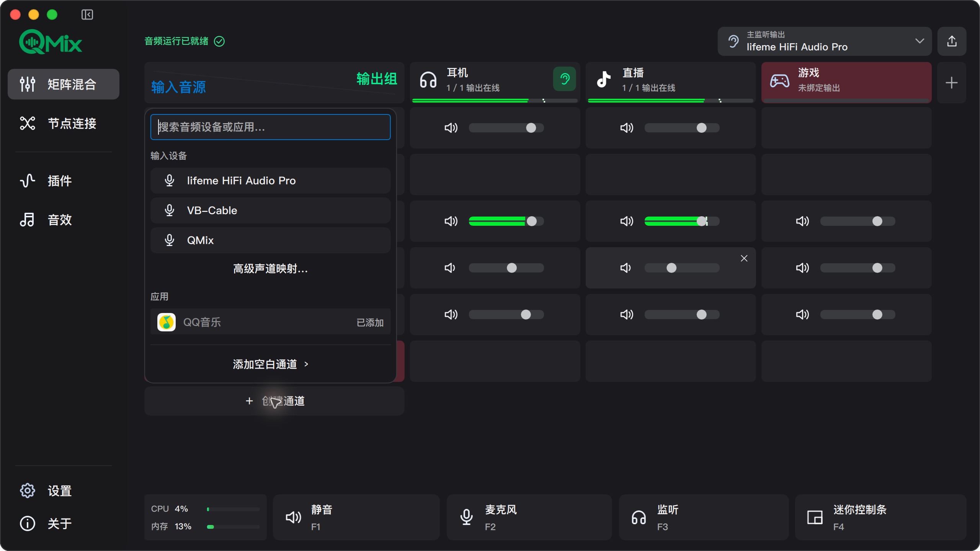The image size is (980, 551).
Task: Select the 耳机 headphone output group
Action: click(495, 83)
